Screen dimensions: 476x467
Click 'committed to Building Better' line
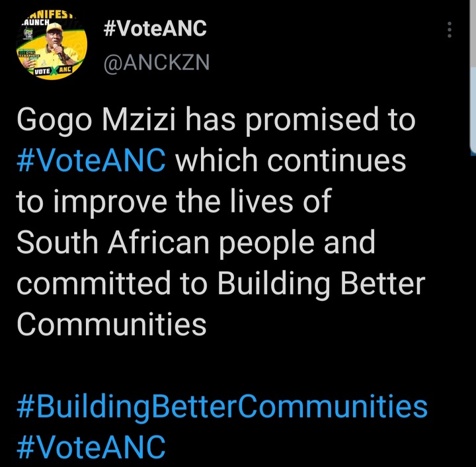(221, 284)
